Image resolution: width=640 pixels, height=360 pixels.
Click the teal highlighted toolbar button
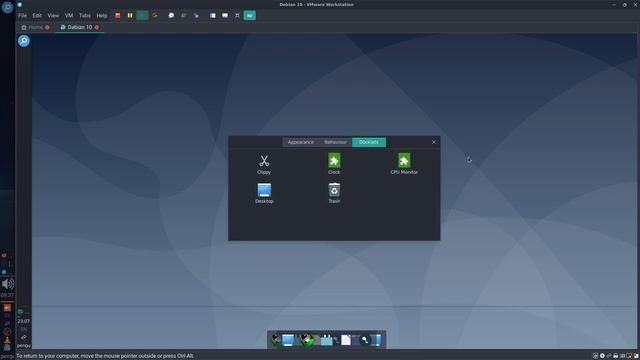[249, 16]
